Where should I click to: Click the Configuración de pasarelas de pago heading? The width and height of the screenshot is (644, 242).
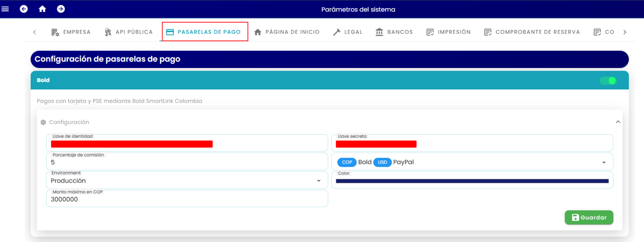(107, 59)
